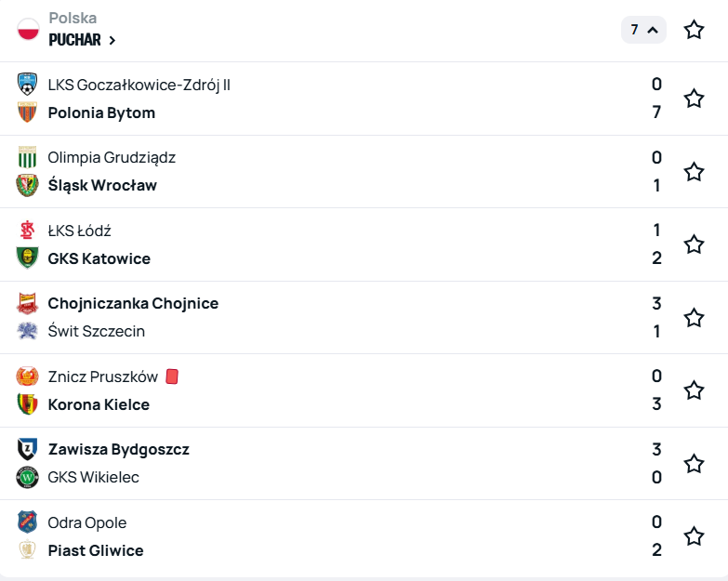
Task: Click Śląsk Wrocław team crest
Action: coord(27,185)
